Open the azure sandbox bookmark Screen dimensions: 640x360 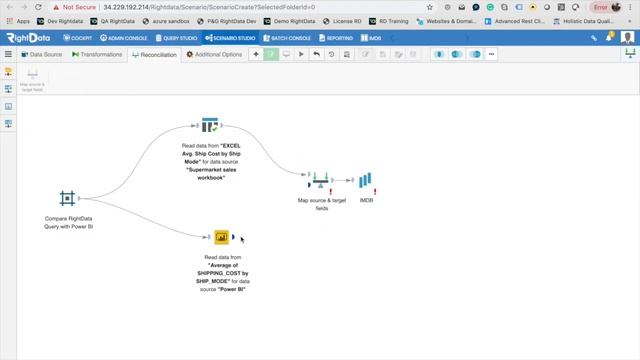point(166,21)
